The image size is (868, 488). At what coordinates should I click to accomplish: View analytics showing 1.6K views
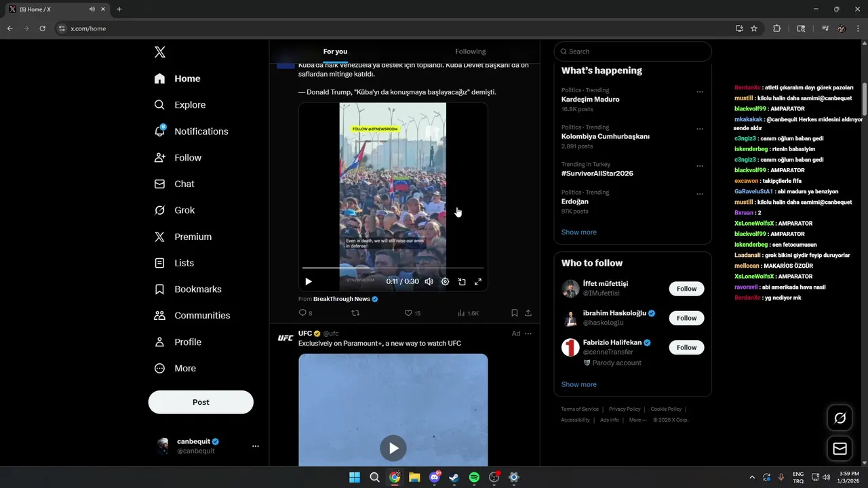(x=469, y=313)
